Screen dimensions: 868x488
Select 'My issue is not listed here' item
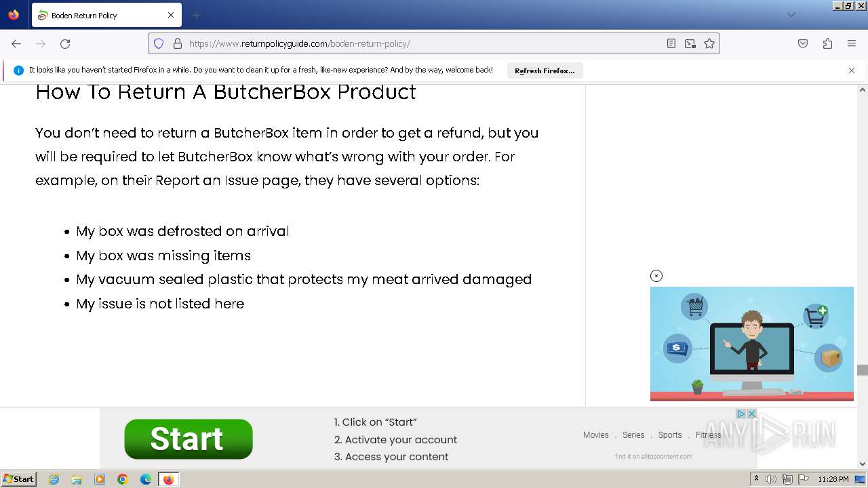click(160, 304)
